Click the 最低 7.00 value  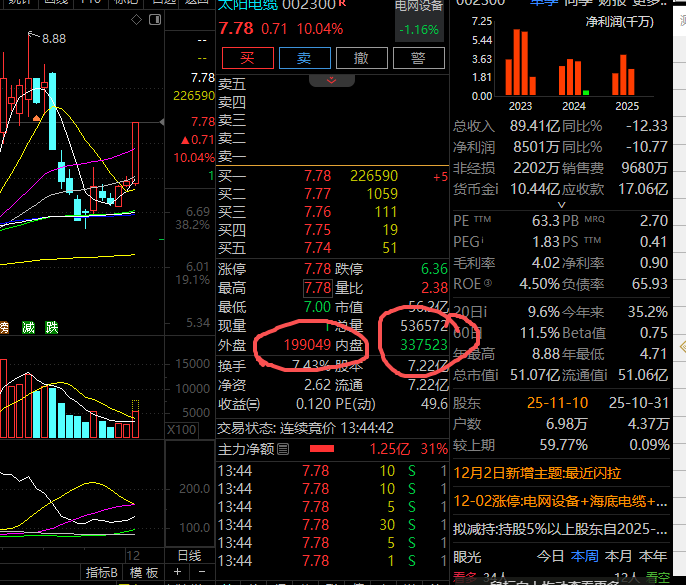click(x=318, y=307)
